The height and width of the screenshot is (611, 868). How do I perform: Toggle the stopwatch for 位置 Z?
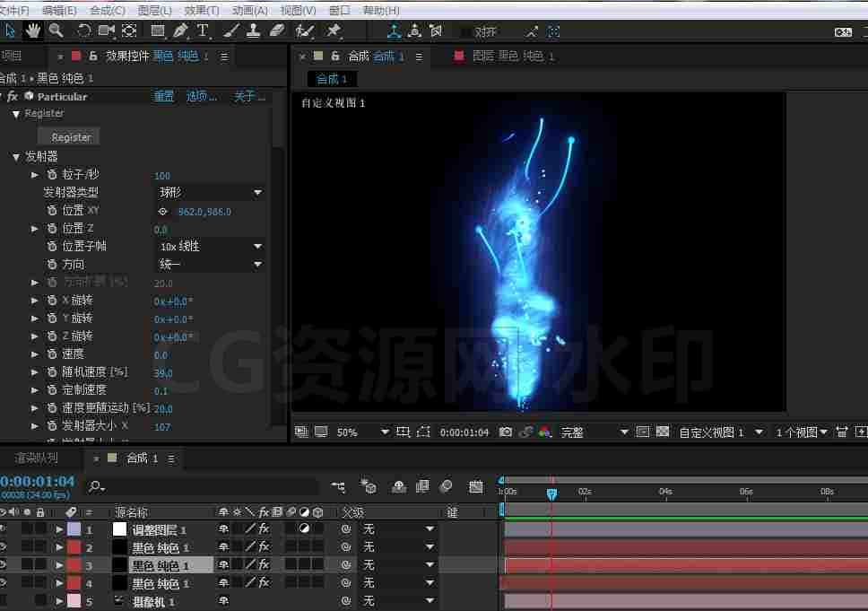click(52, 229)
